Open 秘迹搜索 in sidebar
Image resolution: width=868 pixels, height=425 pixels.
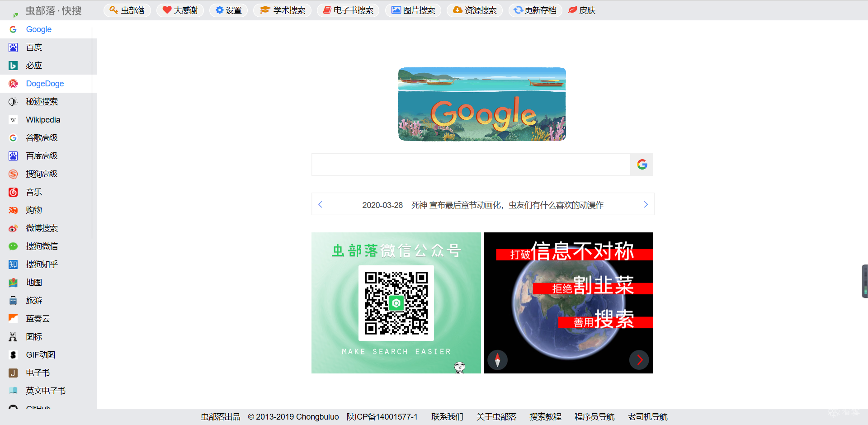coord(48,102)
